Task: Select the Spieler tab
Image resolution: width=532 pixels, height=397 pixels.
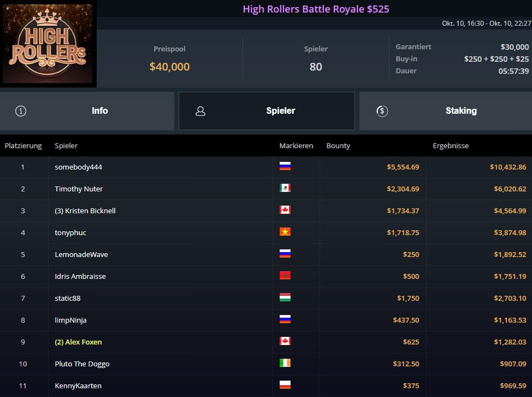Action: (x=267, y=111)
